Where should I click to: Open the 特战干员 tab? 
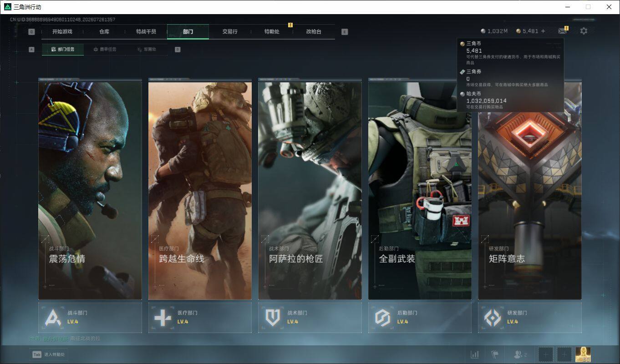tap(146, 32)
